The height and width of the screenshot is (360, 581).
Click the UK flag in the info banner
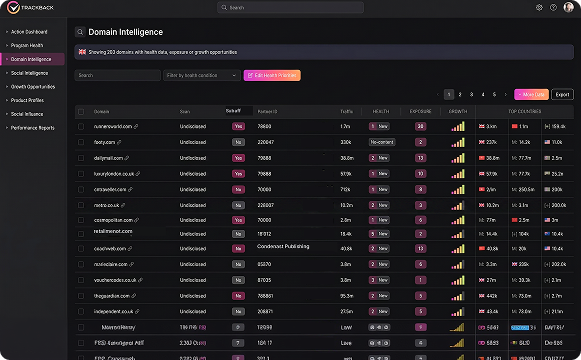pyautogui.click(x=82, y=52)
